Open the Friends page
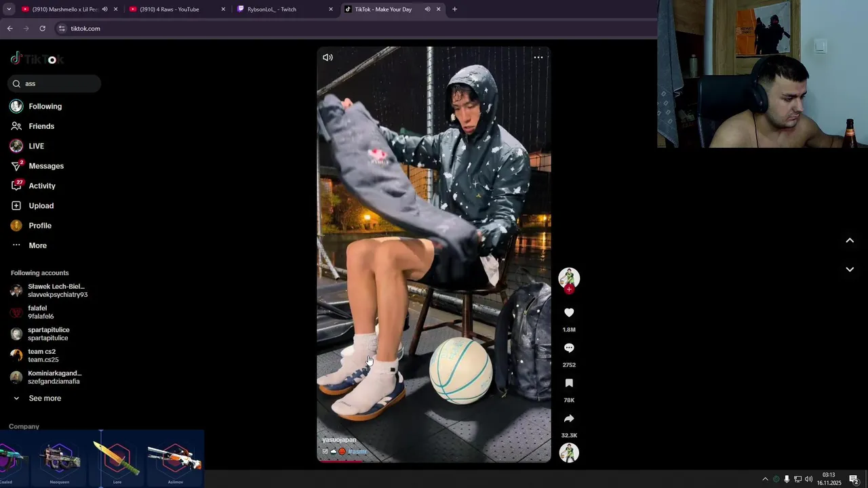 41,126
